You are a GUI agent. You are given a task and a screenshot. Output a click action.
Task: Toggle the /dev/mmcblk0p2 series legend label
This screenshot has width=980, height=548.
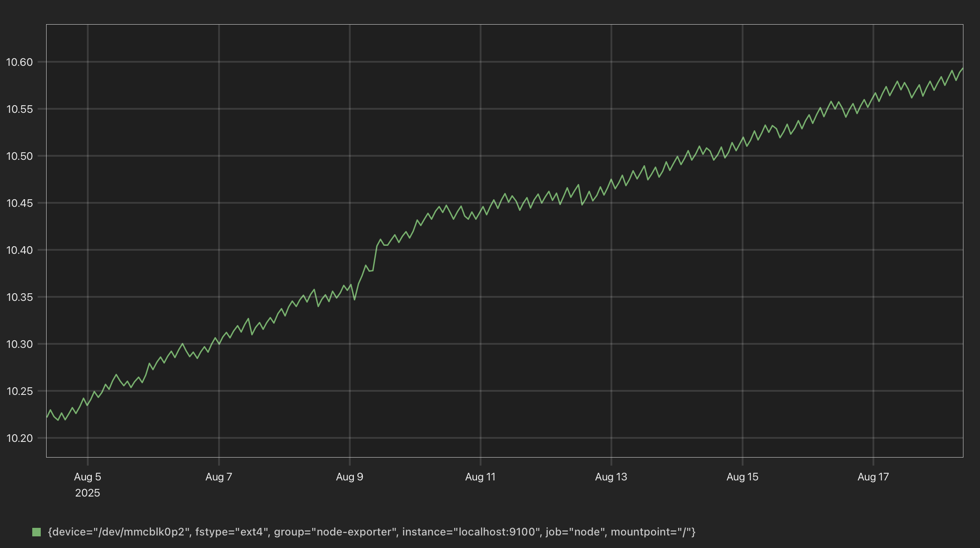tap(371, 532)
